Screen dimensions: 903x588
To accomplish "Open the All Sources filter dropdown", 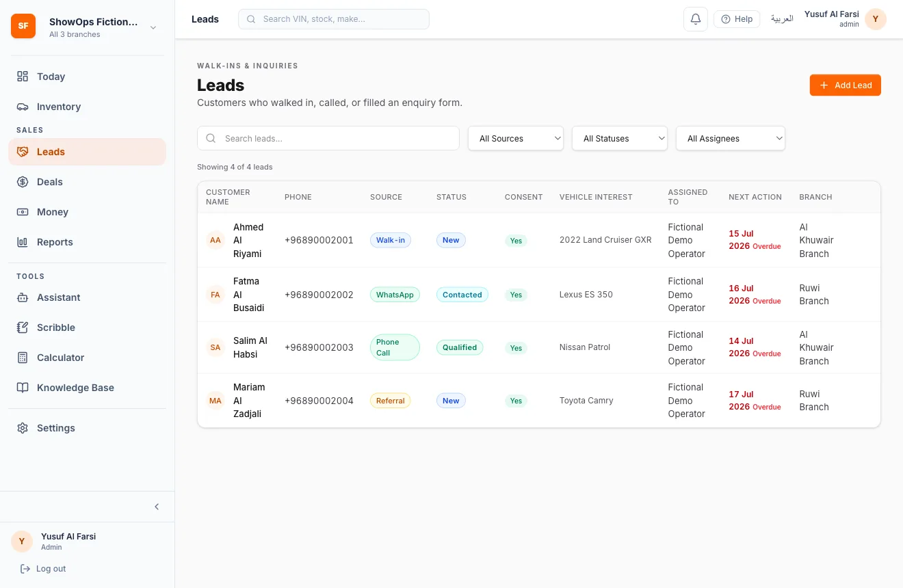I will (516, 138).
